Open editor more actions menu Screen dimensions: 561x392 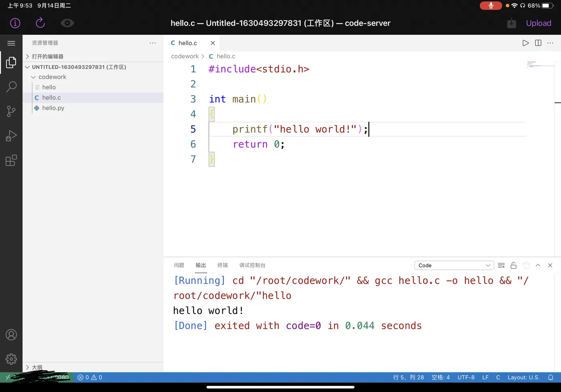550,43
